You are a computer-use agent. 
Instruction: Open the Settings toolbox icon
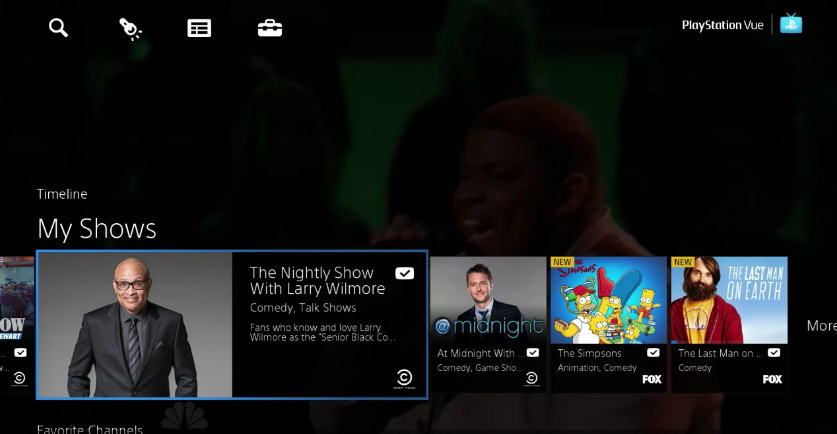click(x=270, y=28)
